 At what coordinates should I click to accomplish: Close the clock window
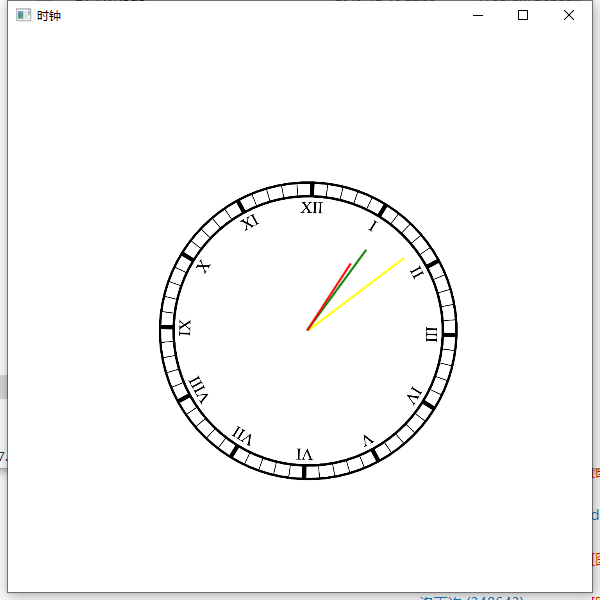tap(569, 15)
